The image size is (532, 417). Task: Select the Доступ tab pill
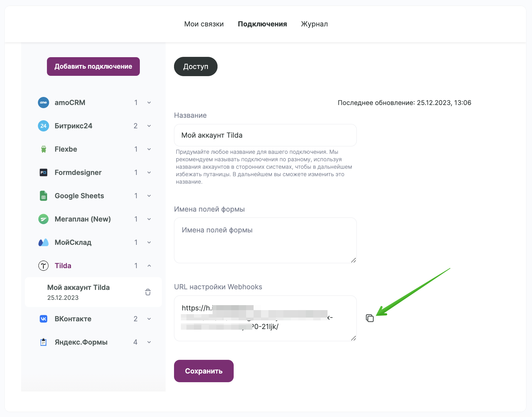(196, 66)
